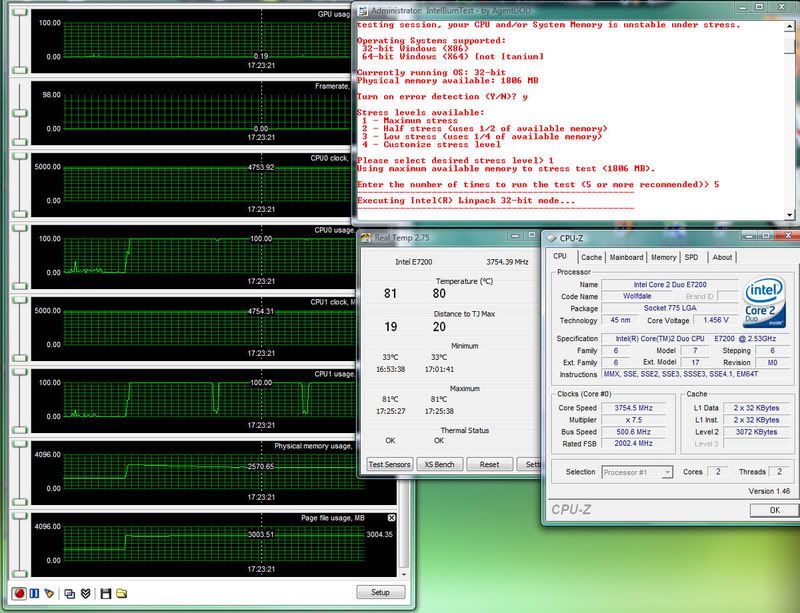This screenshot has height=613, width=800.
Task: Open the Setup button in monitoring window
Action: (380, 592)
